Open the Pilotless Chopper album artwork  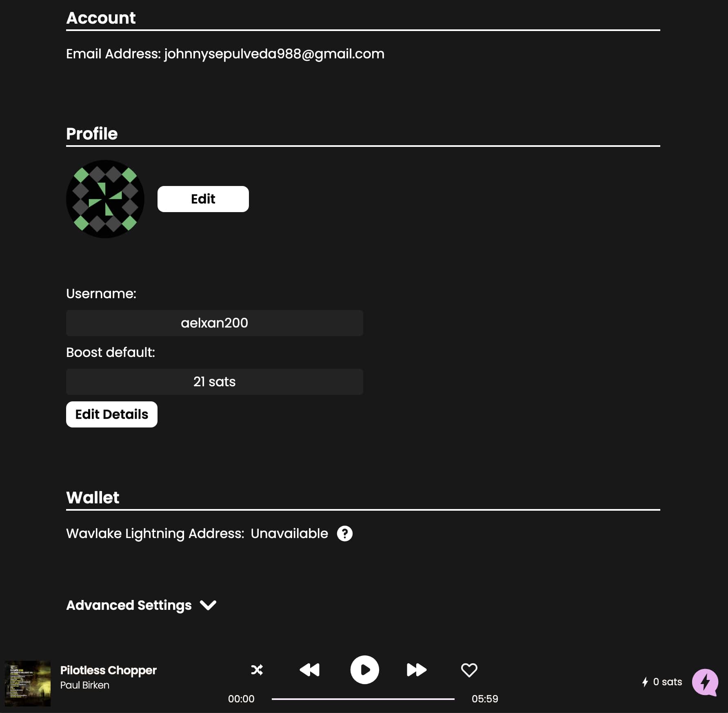coord(28,684)
